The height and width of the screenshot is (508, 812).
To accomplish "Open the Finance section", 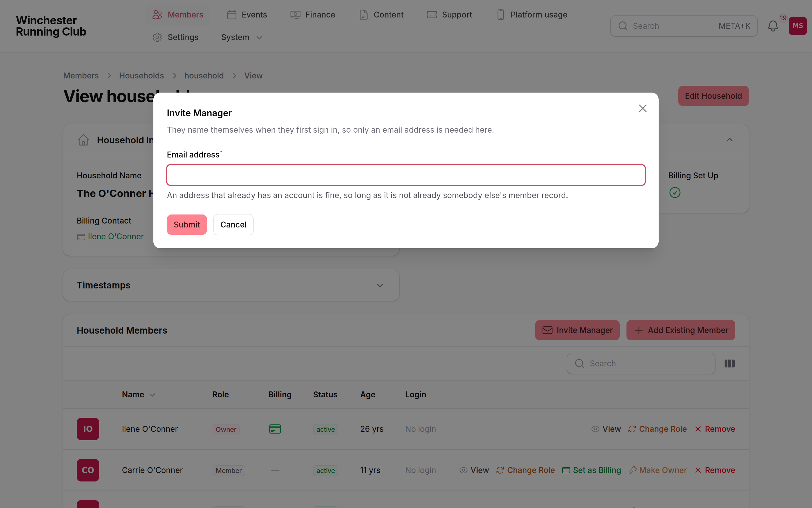I will click(313, 15).
